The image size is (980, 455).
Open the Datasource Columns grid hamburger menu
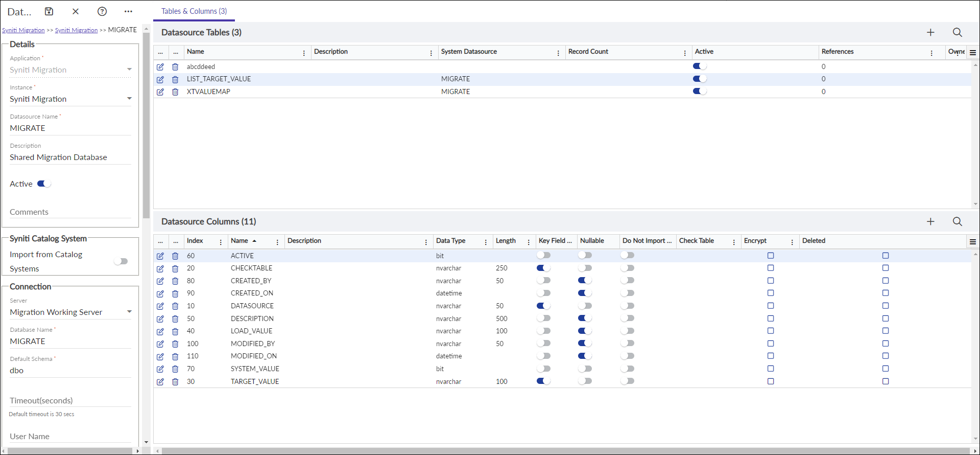pos(973,242)
